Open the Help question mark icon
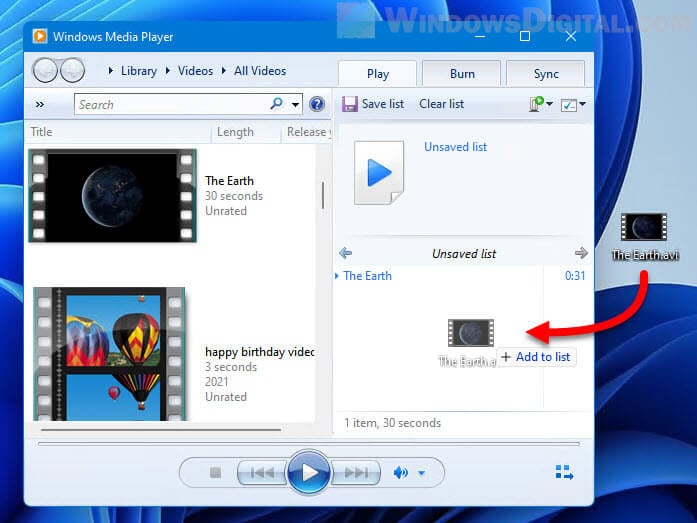This screenshot has height=523, width=697. [x=317, y=104]
